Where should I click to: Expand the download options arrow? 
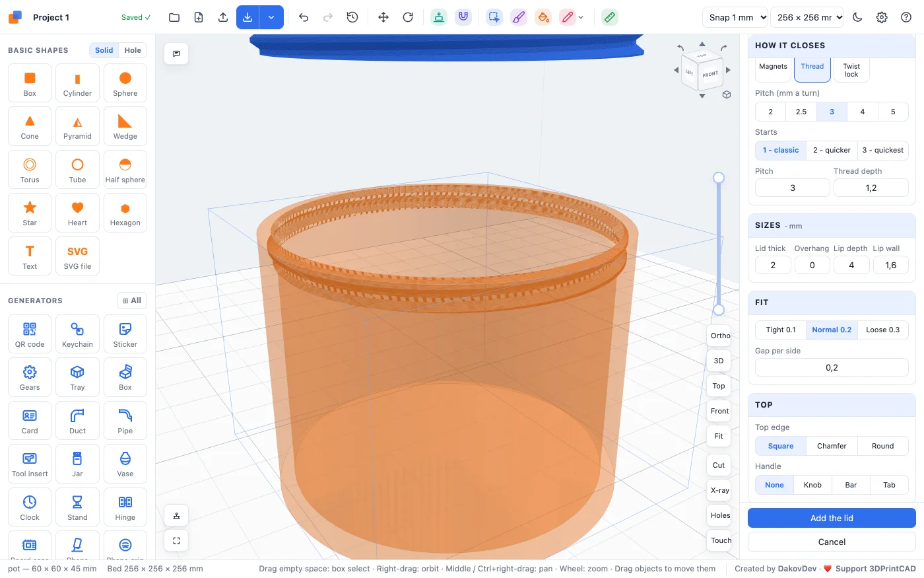(271, 17)
